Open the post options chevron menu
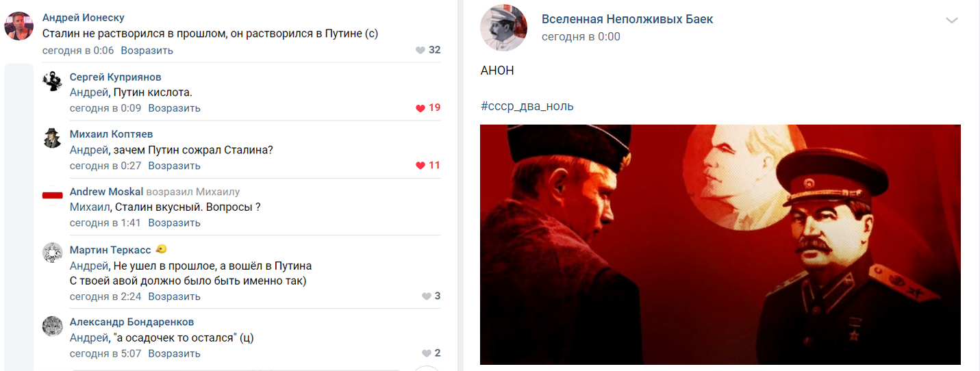 click(x=952, y=21)
